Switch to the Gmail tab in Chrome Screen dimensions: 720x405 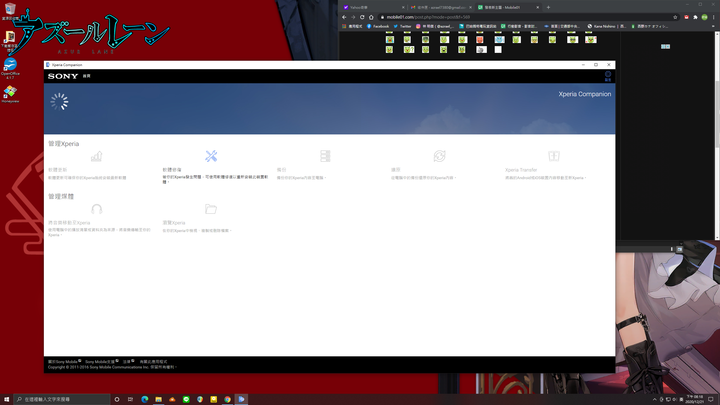[439, 7]
